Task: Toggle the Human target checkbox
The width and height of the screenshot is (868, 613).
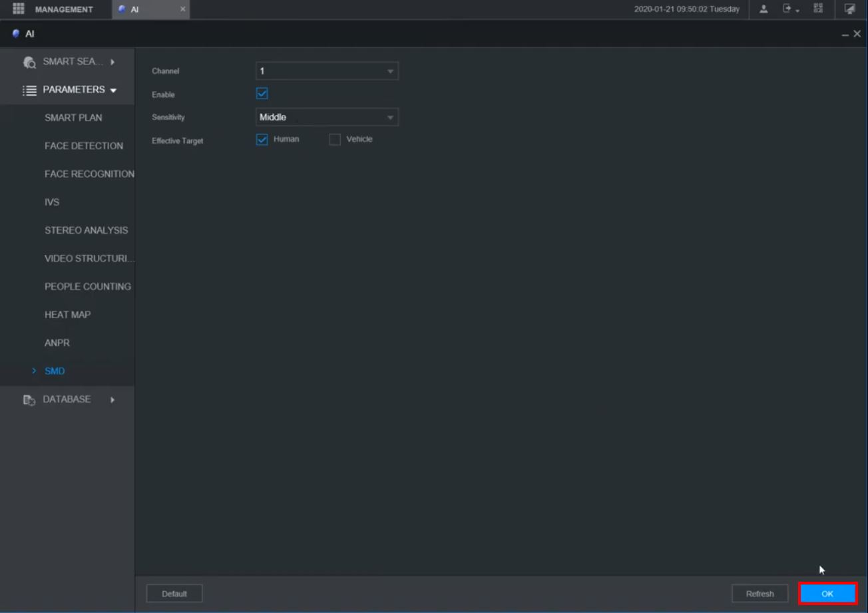Action: 262,140
